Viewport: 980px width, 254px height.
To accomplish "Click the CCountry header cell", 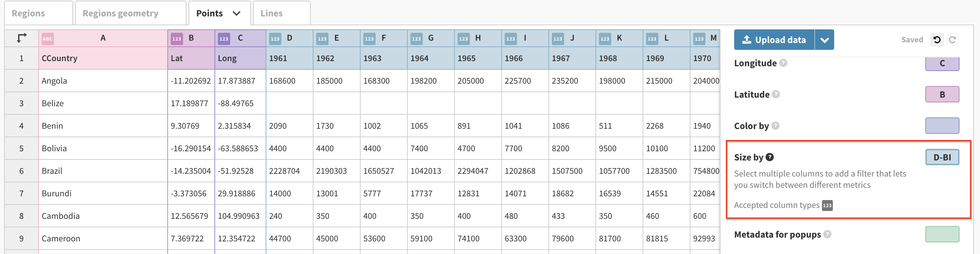I will [x=103, y=58].
